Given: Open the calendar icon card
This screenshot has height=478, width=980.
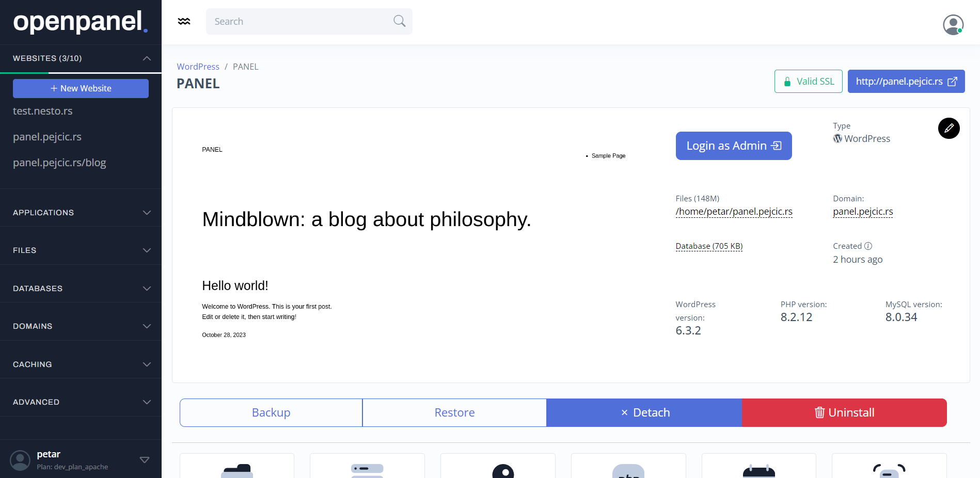Looking at the screenshot, I should click(758, 468).
